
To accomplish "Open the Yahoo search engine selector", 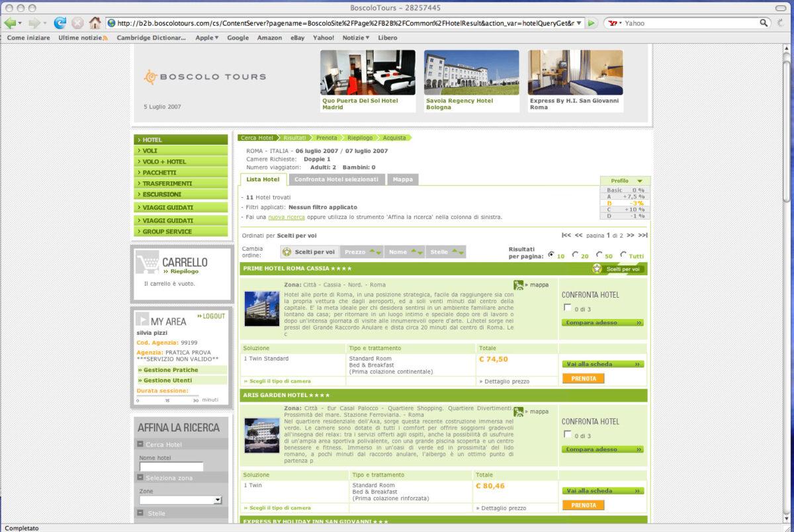I will tap(615, 23).
